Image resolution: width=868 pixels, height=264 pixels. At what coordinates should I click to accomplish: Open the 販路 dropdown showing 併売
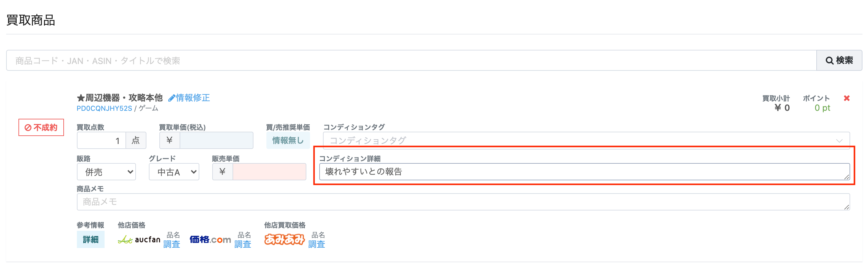tap(106, 172)
